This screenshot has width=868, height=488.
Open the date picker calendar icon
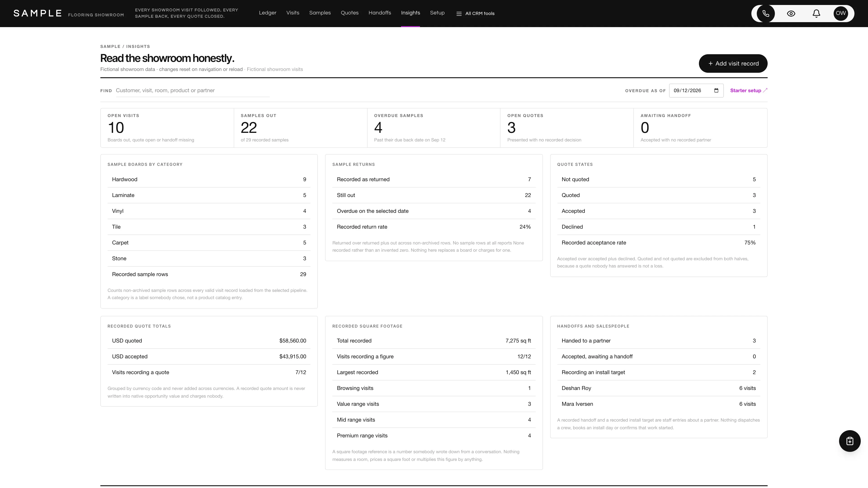(x=716, y=91)
